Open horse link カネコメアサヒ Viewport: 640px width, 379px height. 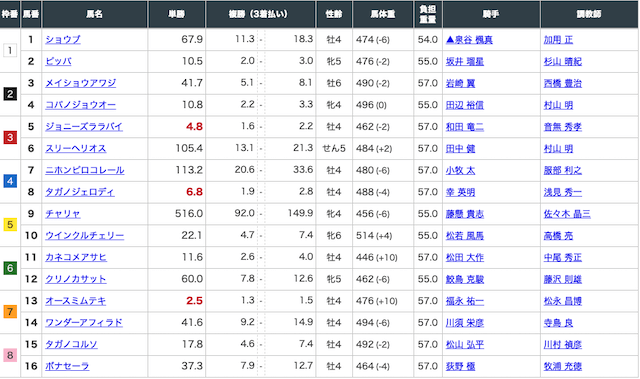(x=76, y=257)
